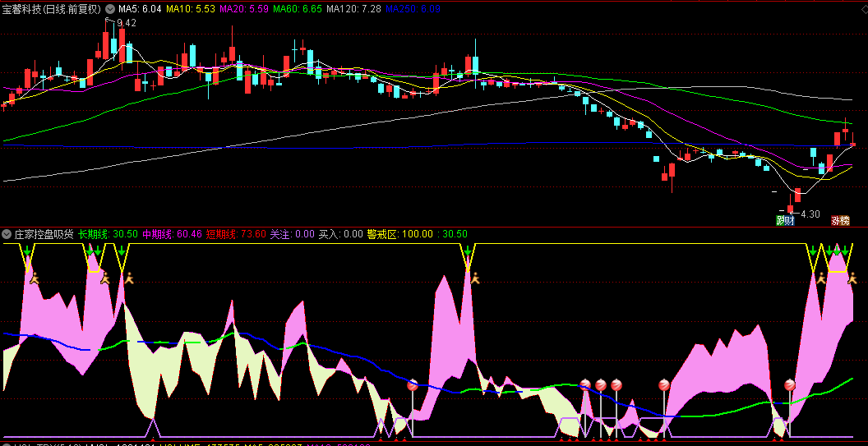The image size is (868, 446).
Task: Click the leftmost red ball marker
Action: [413, 385]
